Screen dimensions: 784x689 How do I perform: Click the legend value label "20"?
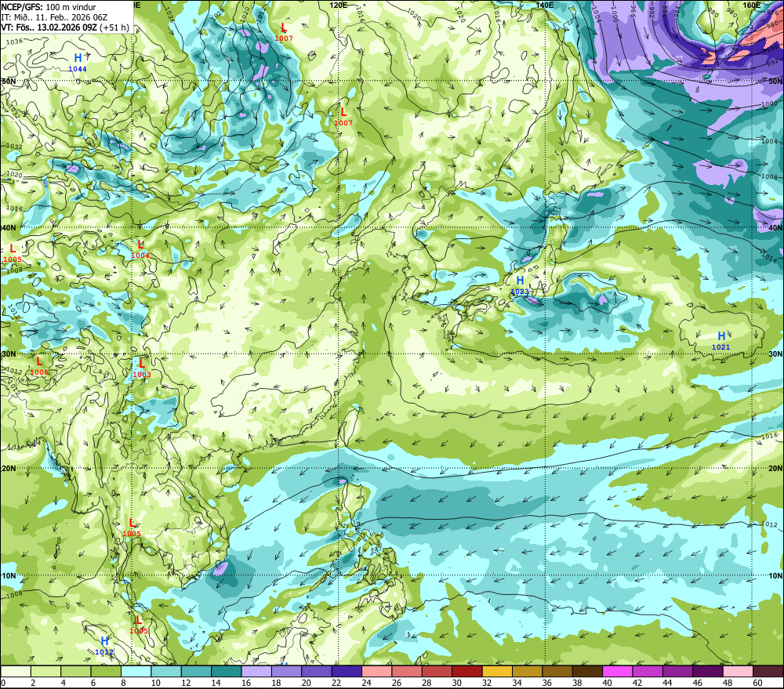[306, 683]
